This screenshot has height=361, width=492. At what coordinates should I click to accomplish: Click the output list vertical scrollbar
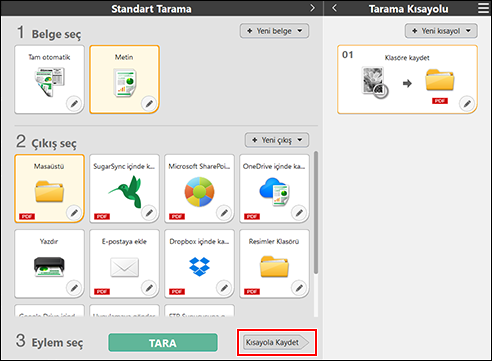[316, 212]
